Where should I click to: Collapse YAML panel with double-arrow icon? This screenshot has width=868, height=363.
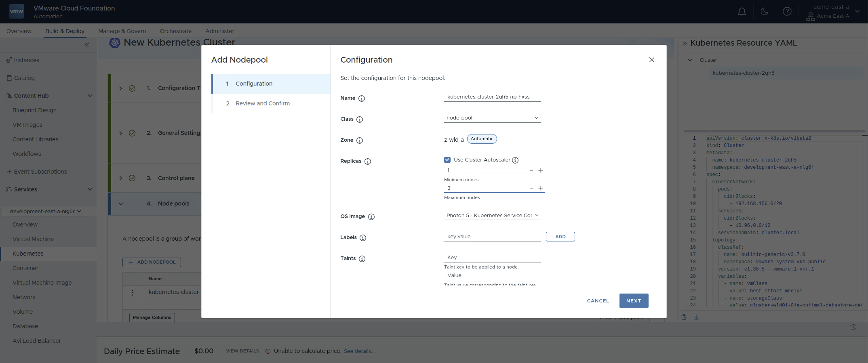(685, 44)
